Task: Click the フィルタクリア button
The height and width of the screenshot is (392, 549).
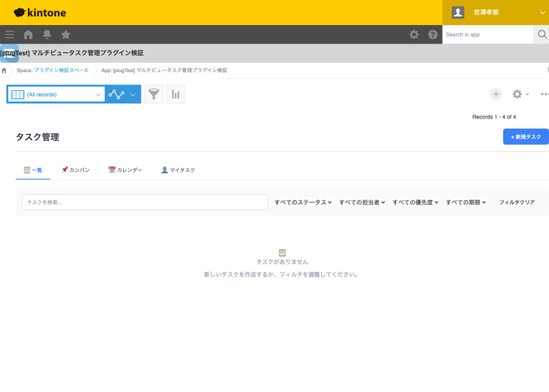Action: pos(517,202)
